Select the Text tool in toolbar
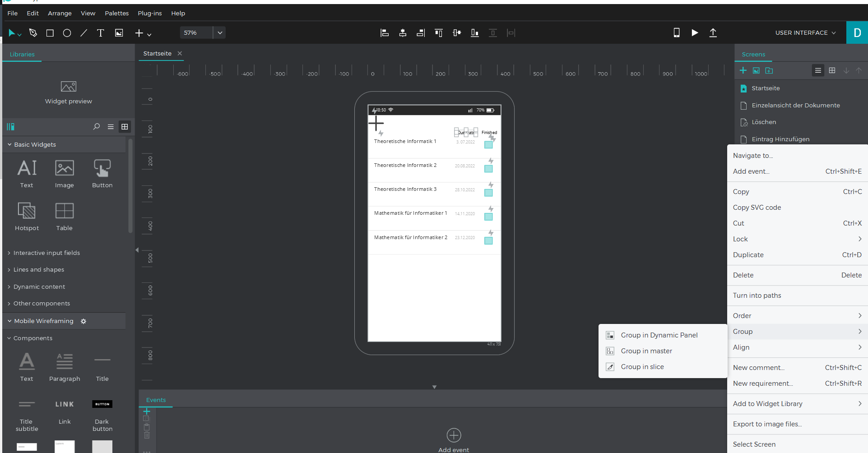 100,33
